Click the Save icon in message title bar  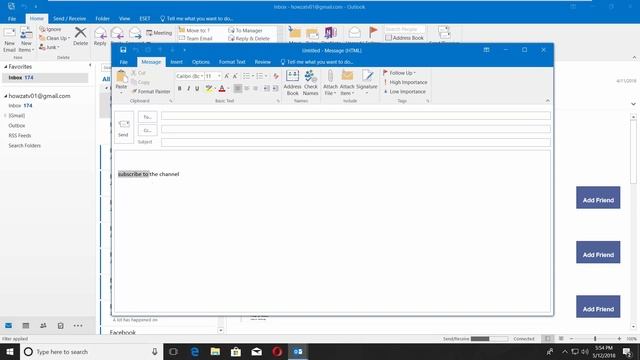click(123, 50)
